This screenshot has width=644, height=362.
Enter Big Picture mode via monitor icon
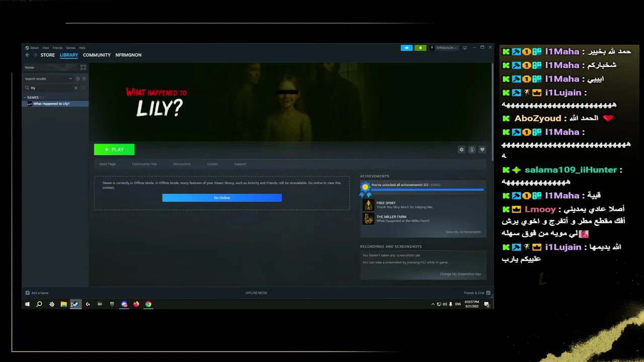click(465, 48)
